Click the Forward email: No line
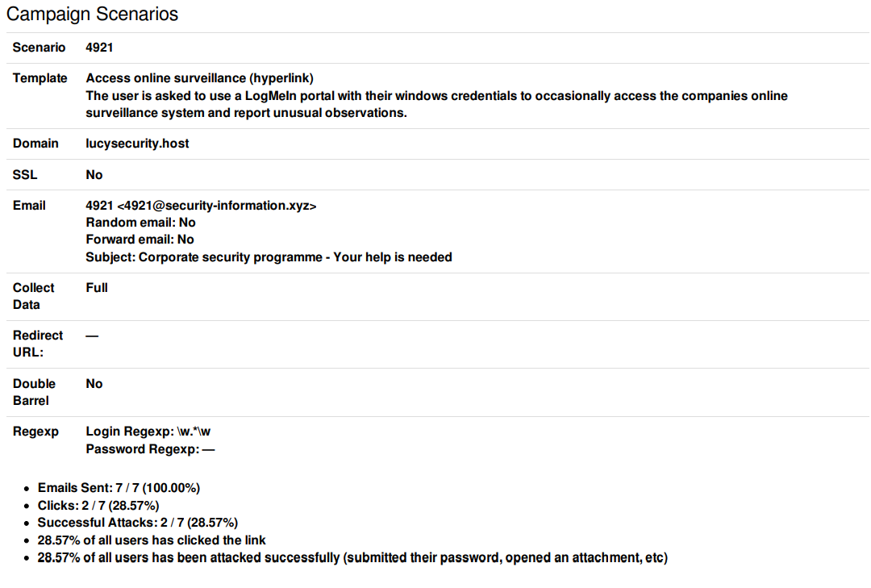871x588 pixels. point(140,240)
